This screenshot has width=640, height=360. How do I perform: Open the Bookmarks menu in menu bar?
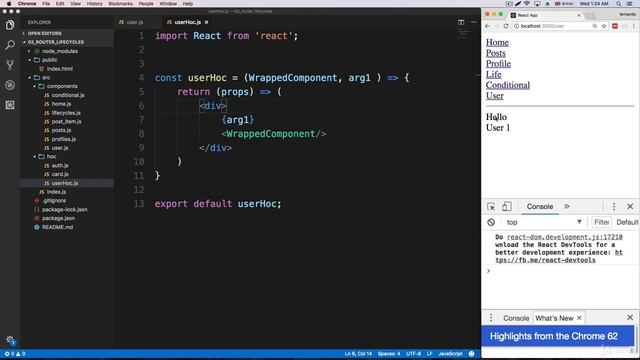pyautogui.click(x=120, y=4)
